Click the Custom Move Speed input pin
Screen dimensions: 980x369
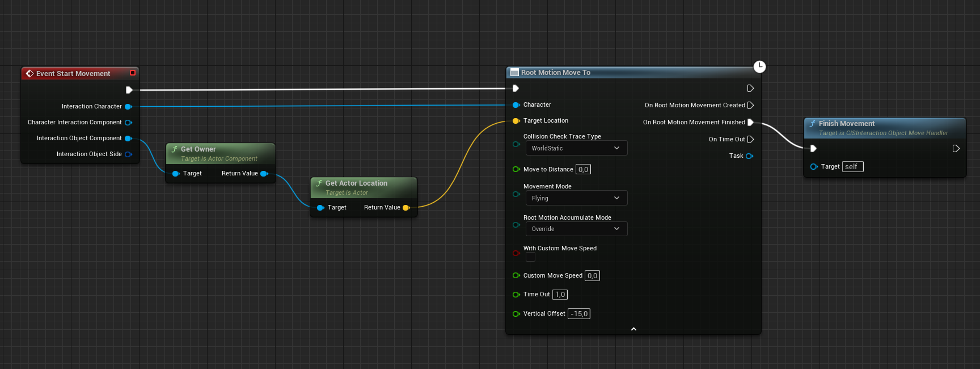coord(516,275)
